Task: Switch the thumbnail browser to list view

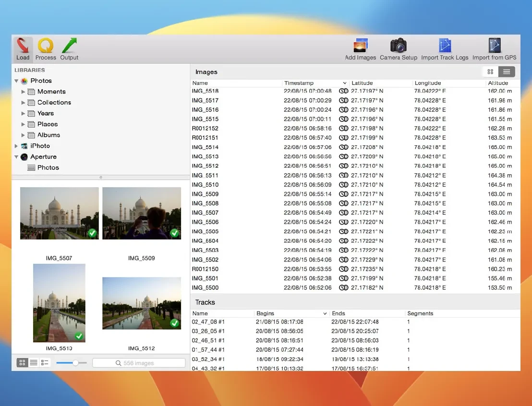Action: coord(32,362)
